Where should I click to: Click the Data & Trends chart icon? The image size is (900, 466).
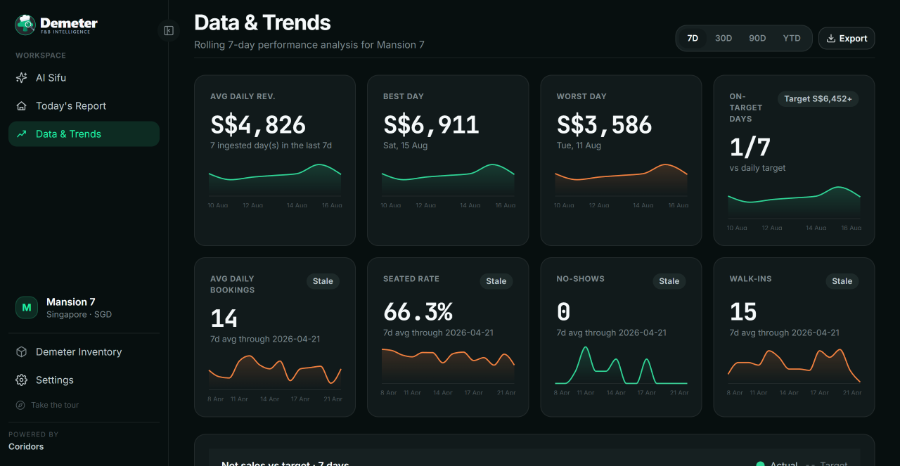point(21,134)
